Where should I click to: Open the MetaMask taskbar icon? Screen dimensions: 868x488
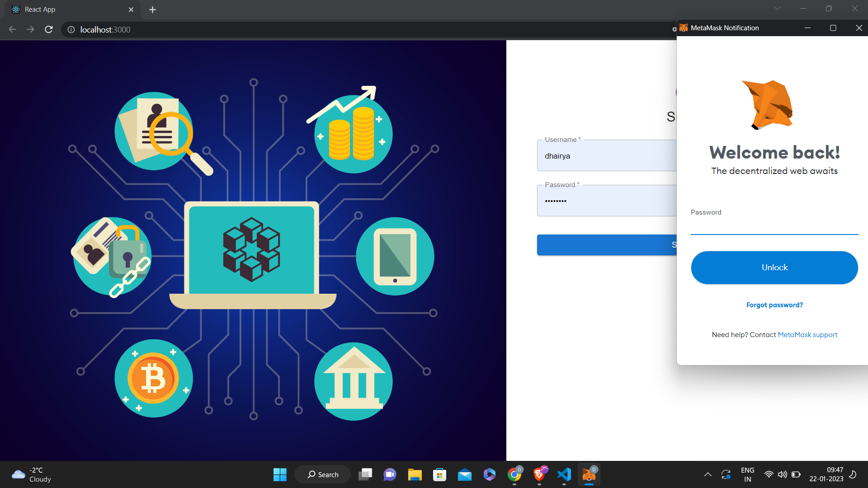click(589, 474)
